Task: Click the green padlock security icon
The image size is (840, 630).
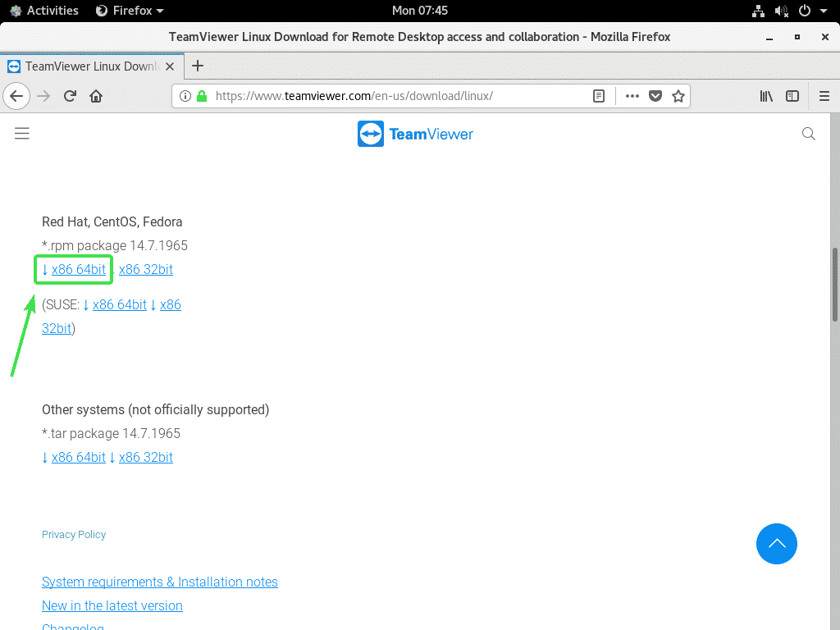Action: pyautogui.click(x=202, y=96)
